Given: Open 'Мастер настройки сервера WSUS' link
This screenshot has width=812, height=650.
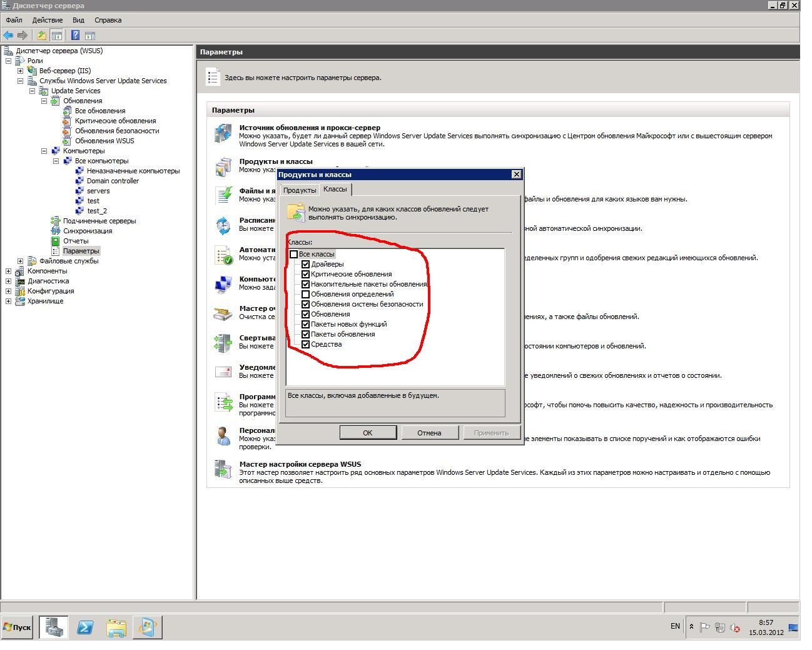Looking at the screenshot, I should coord(300,464).
